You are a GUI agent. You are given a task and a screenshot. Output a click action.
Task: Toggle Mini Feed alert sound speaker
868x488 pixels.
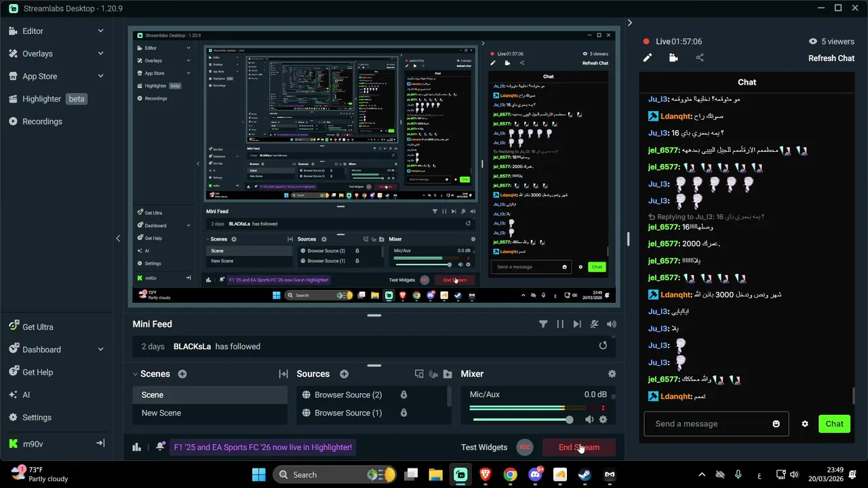[x=612, y=325]
